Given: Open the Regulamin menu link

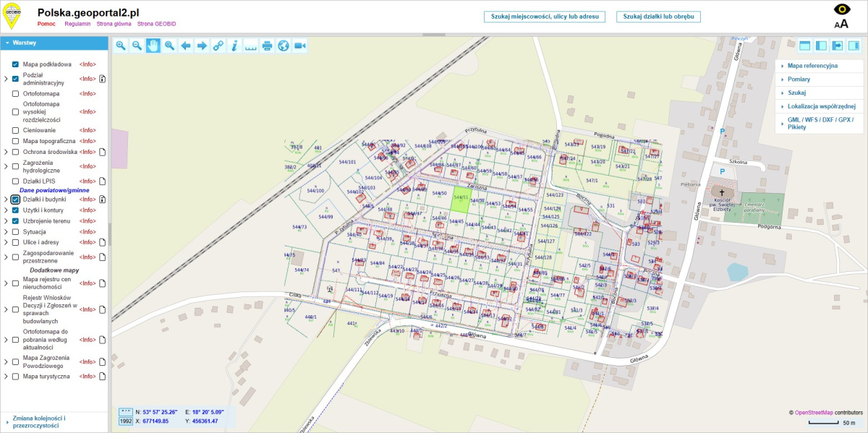Looking at the screenshot, I should coord(77,24).
